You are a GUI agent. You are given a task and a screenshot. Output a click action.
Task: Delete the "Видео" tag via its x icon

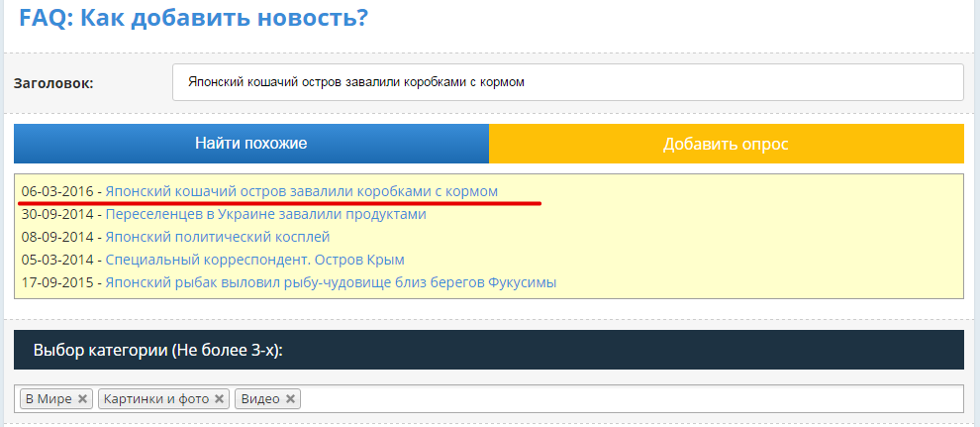click(290, 399)
